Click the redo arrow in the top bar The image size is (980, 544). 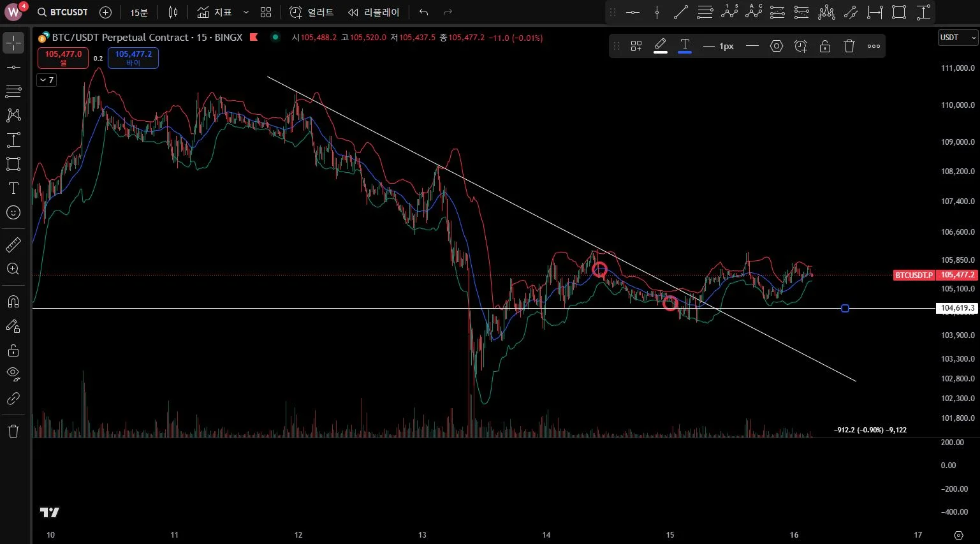click(448, 12)
